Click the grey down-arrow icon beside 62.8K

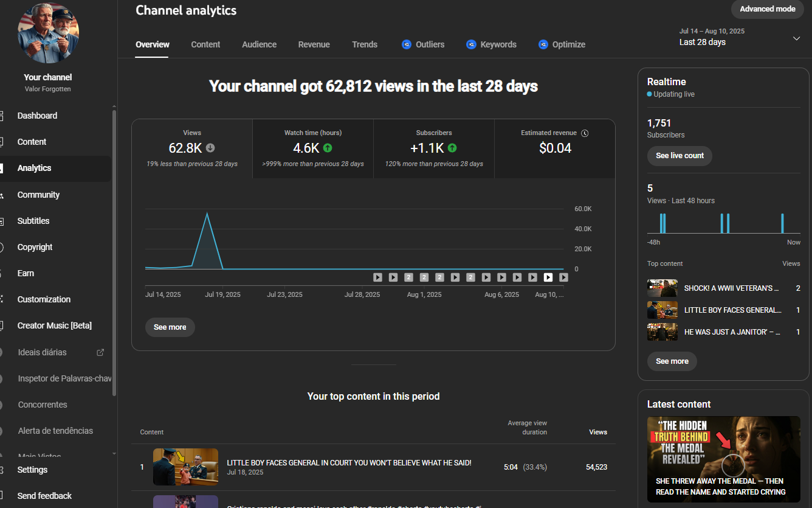[x=210, y=148]
